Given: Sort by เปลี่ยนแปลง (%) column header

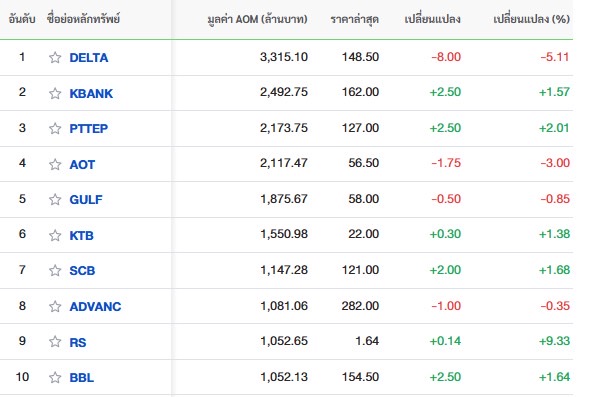Looking at the screenshot, I should tap(531, 19).
